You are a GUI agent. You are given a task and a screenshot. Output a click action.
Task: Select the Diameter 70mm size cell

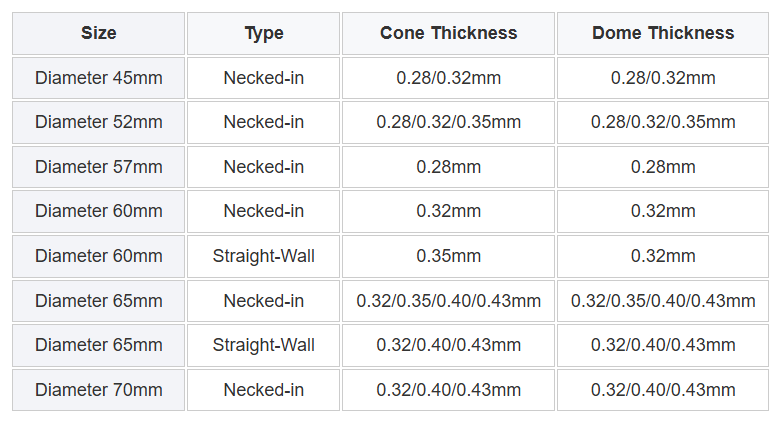tap(98, 390)
